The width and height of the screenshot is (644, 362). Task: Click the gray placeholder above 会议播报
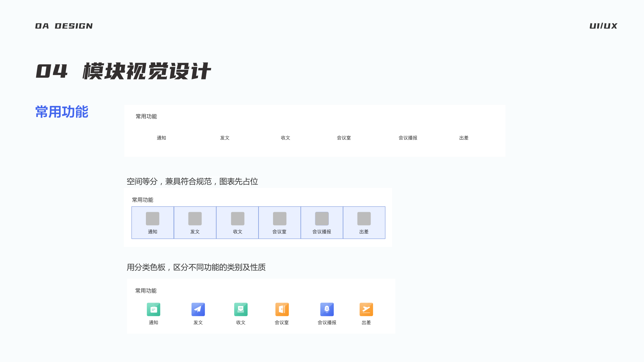coord(322,218)
